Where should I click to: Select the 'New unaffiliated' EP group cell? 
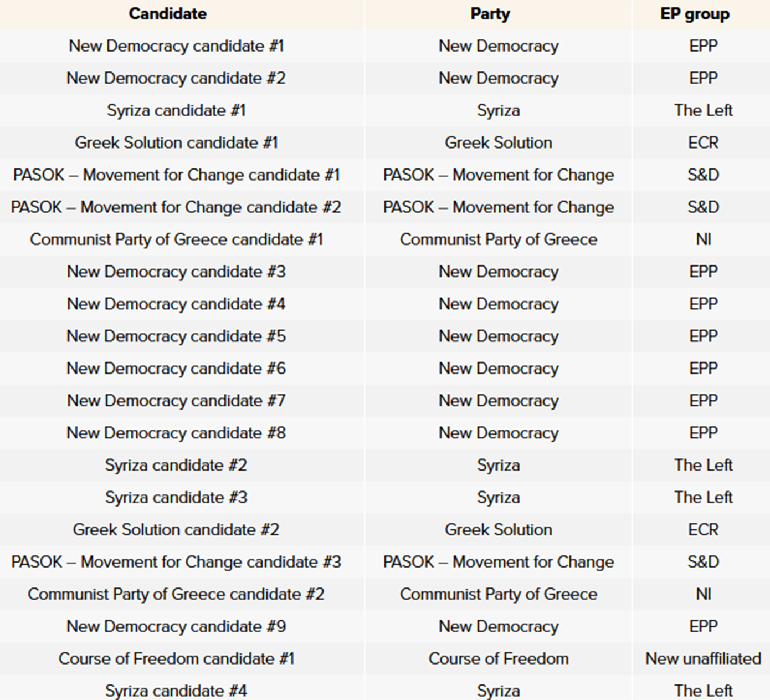(x=703, y=658)
